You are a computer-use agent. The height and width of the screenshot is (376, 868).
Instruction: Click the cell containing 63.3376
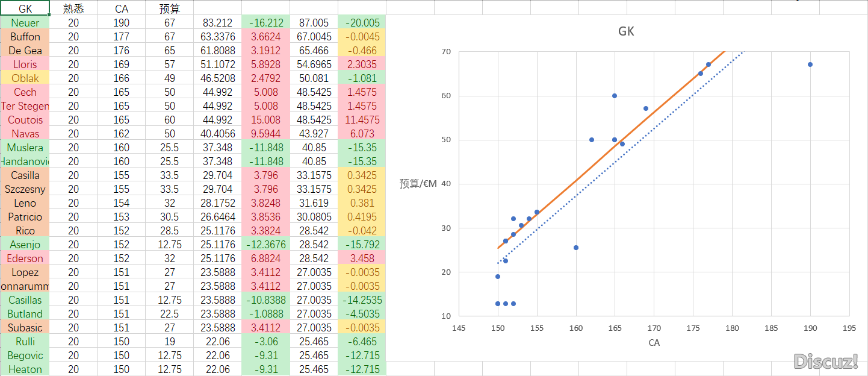pos(218,37)
